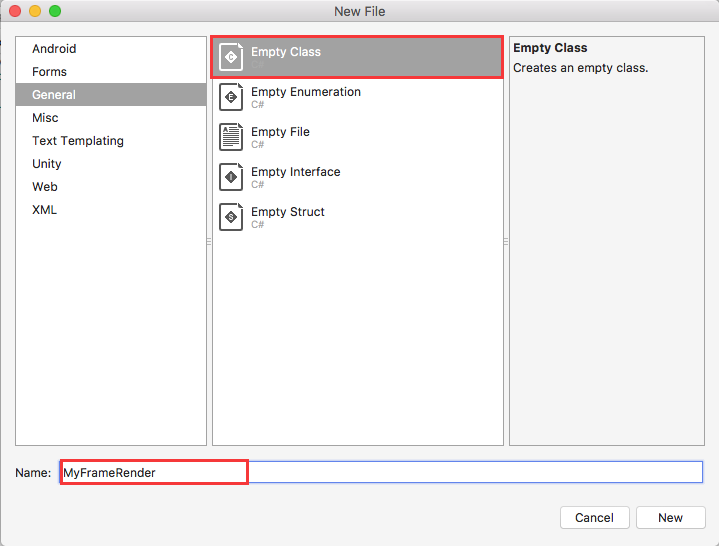This screenshot has width=719, height=546.
Task: Select the Empty Enumeration label
Action: [306, 92]
